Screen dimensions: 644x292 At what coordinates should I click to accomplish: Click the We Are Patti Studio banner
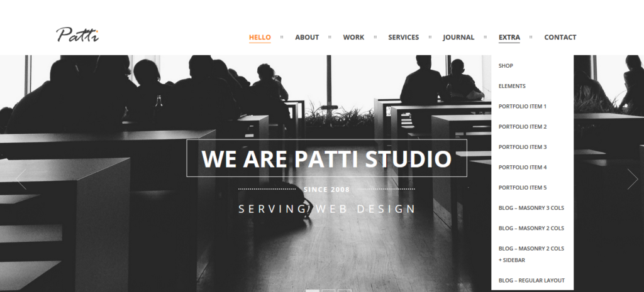click(326, 158)
